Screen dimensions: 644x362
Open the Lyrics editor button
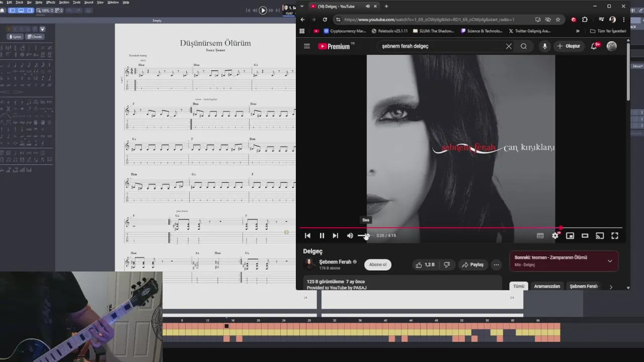[x=15, y=37]
